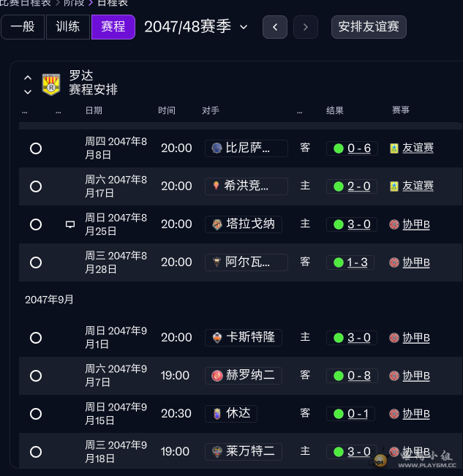Click the 协甲B league icon on 塔拉戈纳 row
The width and height of the screenshot is (463, 476).
pos(394,224)
